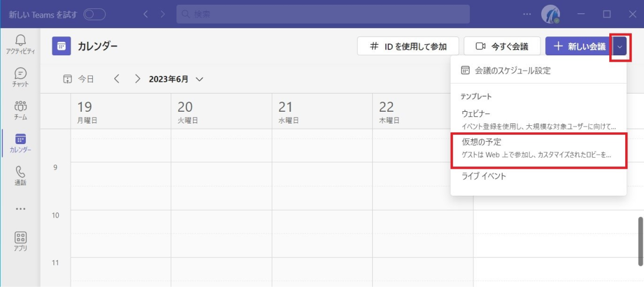644x287 pixels.
Task: Open 通話 phone icon
Action: [20, 176]
